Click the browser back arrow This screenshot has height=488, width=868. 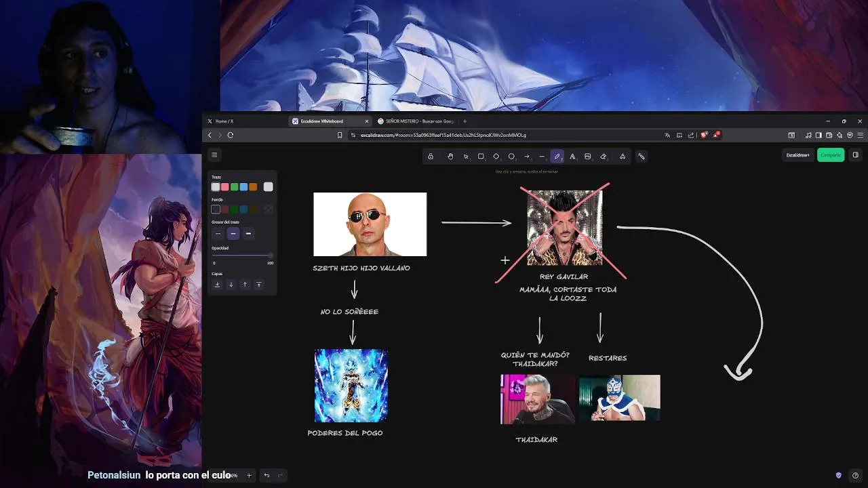click(210, 135)
